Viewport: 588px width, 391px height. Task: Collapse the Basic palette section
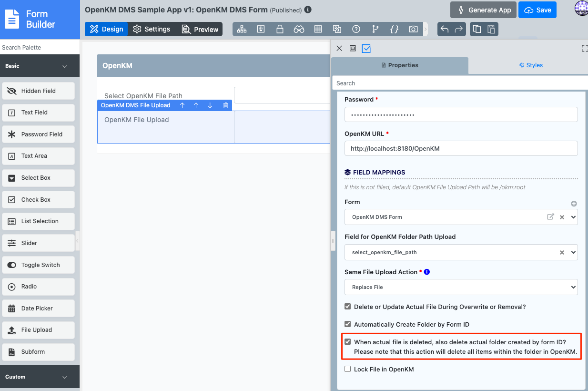[x=65, y=66]
